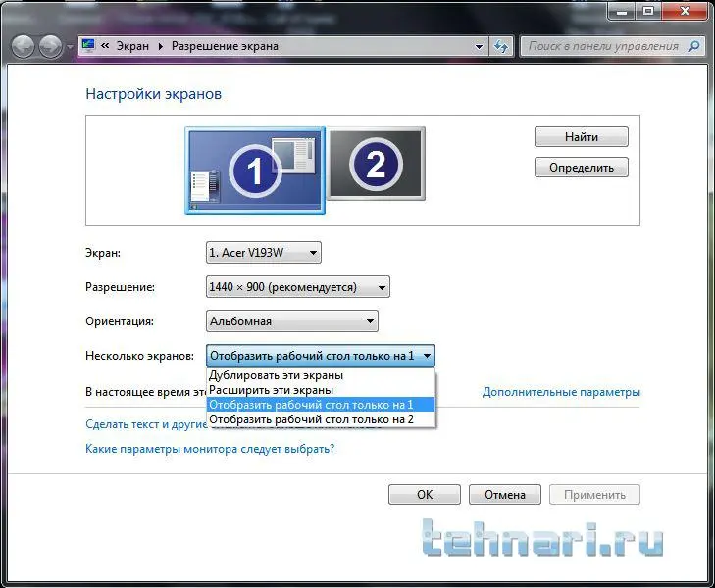Confirm with the OK button
The image size is (715, 588).
425,495
